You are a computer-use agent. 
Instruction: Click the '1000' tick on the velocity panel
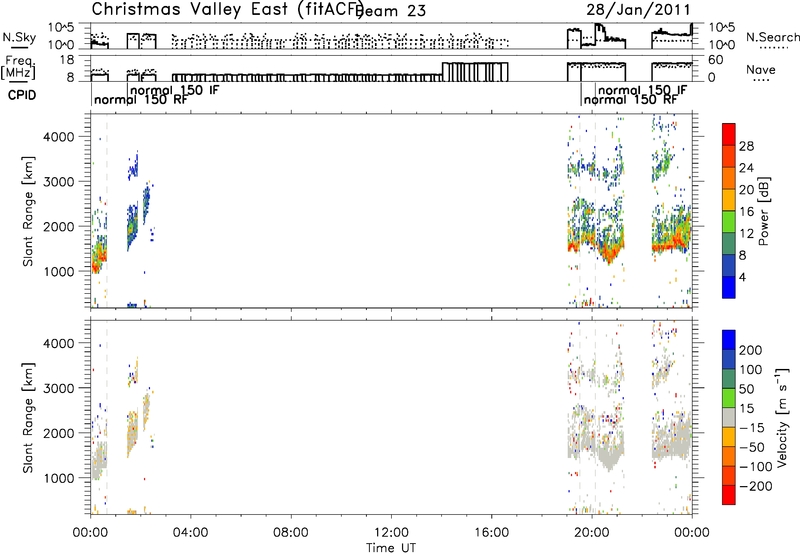point(61,478)
